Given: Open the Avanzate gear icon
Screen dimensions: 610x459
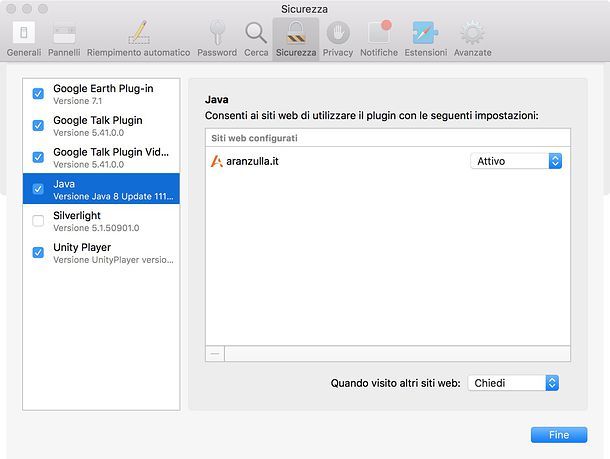Looking at the screenshot, I should [x=472, y=33].
